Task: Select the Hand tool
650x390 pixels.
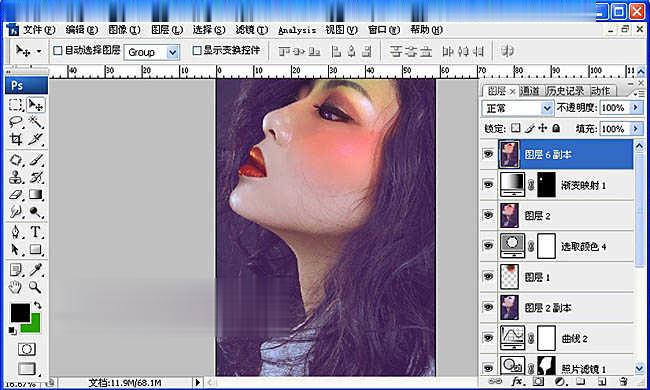Action: tap(15, 287)
